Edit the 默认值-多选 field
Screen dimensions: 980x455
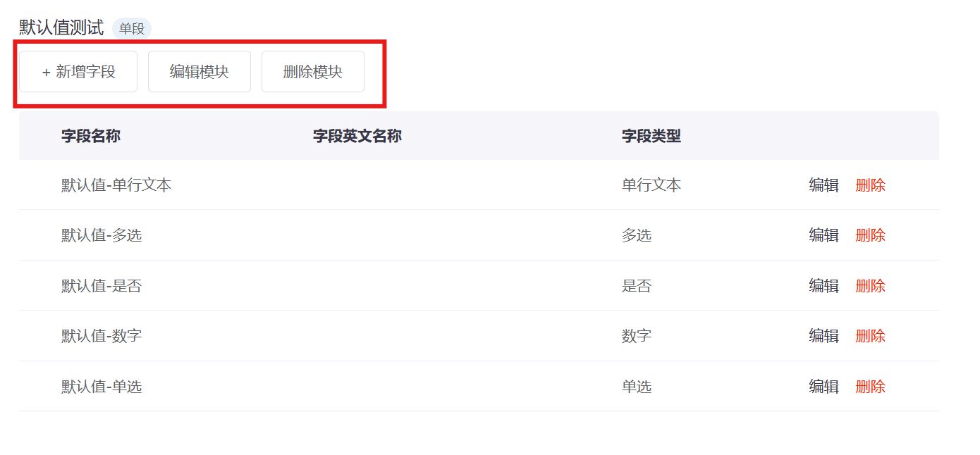tap(823, 235)
